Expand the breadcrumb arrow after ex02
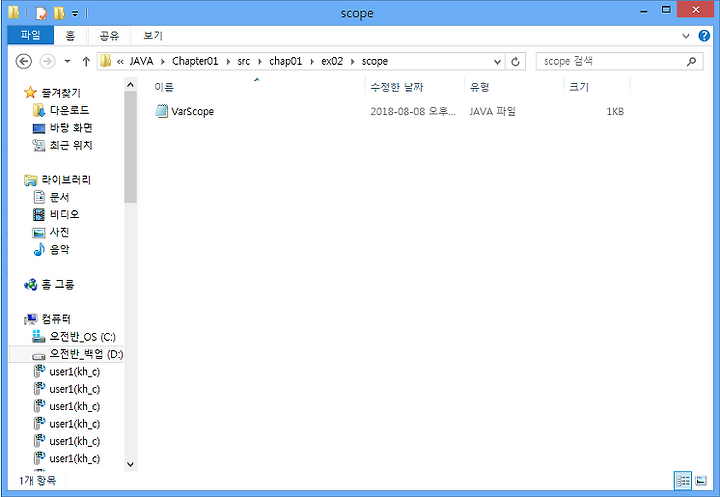The height and width of the screenshot is (497, 720). click(x=353, y=62)
